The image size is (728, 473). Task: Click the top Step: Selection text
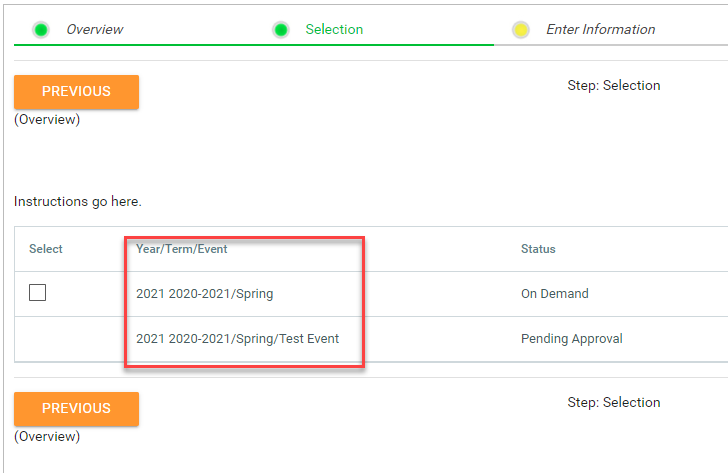click(x=613, y=86)
